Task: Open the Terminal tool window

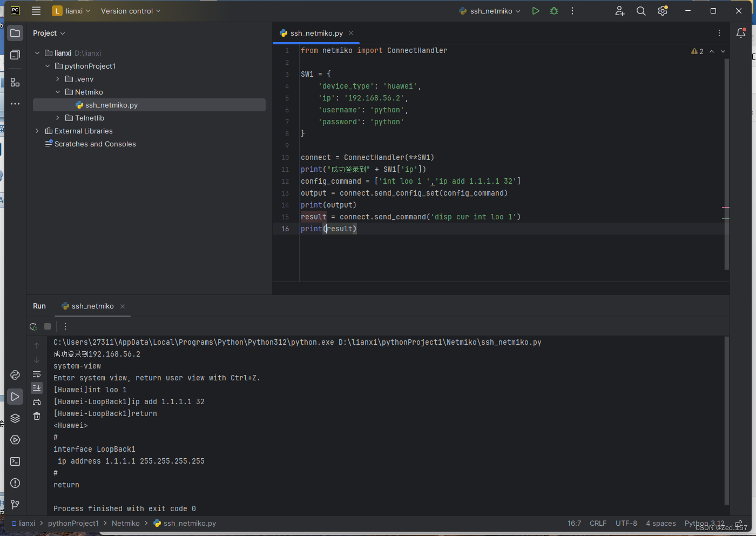Action: click(15, 461)
